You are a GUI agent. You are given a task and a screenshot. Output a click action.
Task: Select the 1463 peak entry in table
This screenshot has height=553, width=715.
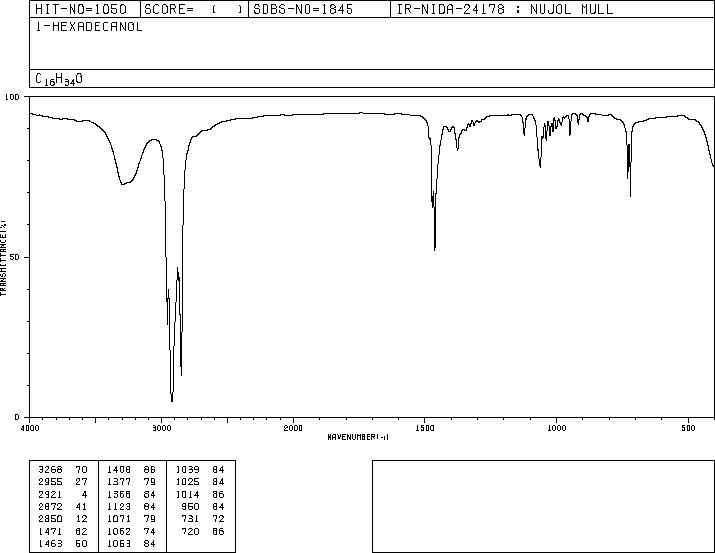[x=63, y=544]
